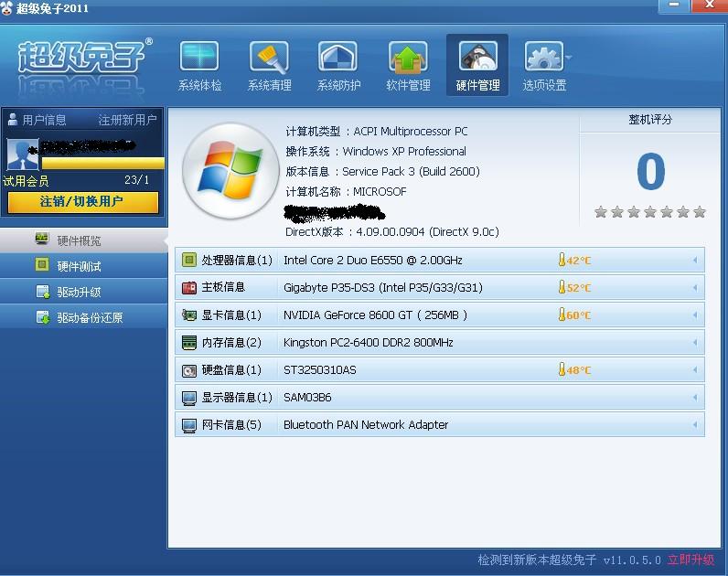Click the Bluetooth PAN Network Adapter text
Image resolution: width=728 pixels, height=576 pixels.
click(366, 425)
